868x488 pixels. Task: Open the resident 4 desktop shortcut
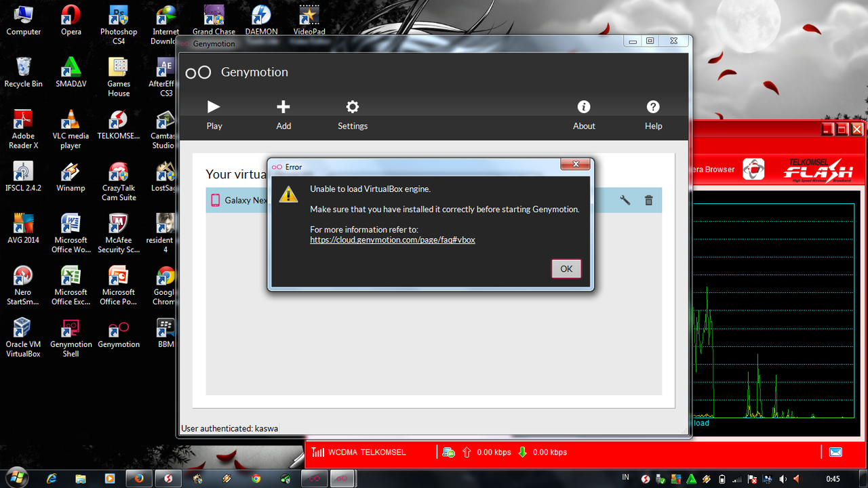tap(161, 234)
